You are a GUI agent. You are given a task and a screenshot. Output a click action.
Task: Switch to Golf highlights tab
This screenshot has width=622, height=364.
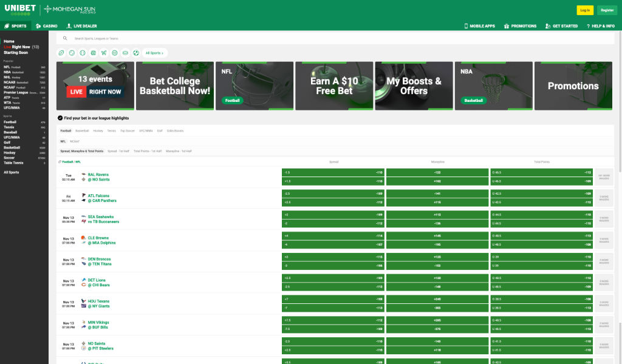click(160, 130)
